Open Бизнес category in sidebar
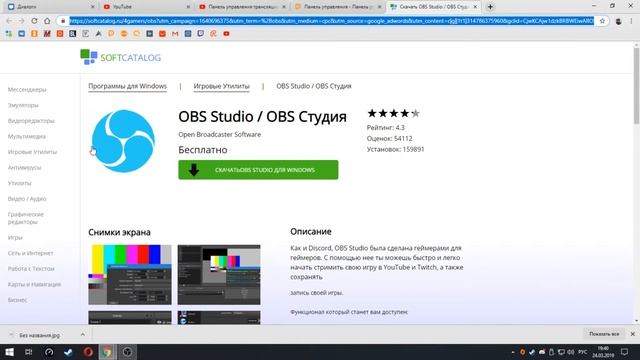The width and height of the screenshot is (640, 360). 17,300
